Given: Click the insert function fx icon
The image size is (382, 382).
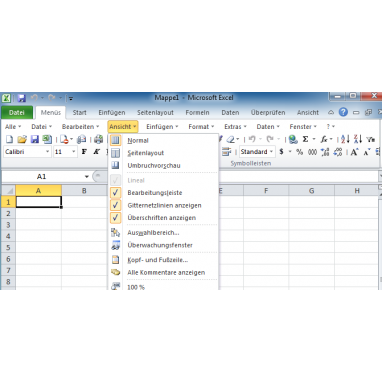Looking at the screenshot, I should [324, 139].
